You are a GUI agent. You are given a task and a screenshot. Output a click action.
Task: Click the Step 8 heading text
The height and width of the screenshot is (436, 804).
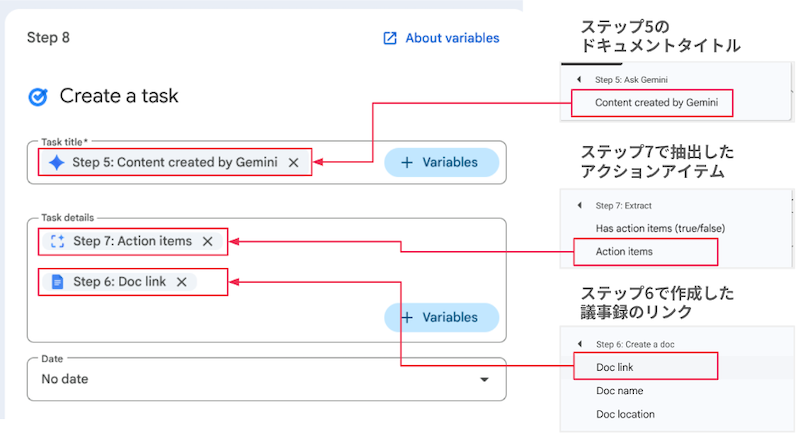(x=48, y=37)
